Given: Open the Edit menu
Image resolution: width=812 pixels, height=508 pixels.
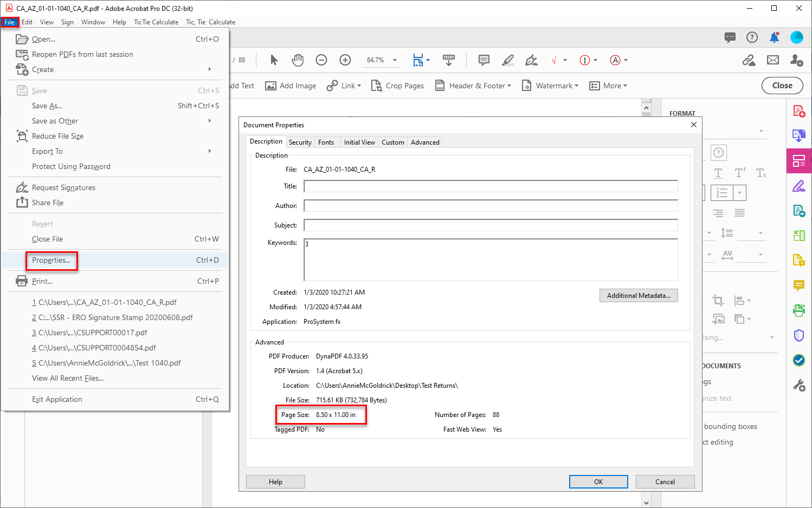Looking at the screenshot, I should click(x=27, y=22).
